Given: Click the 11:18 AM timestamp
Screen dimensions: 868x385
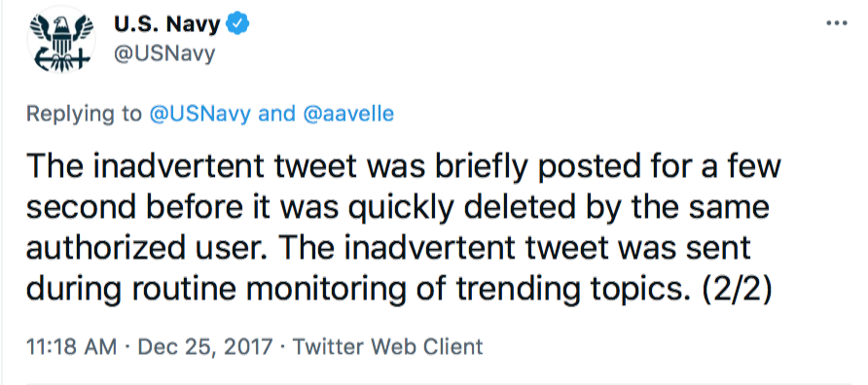Looking at the screenshot, I should [x=71, y=347].
